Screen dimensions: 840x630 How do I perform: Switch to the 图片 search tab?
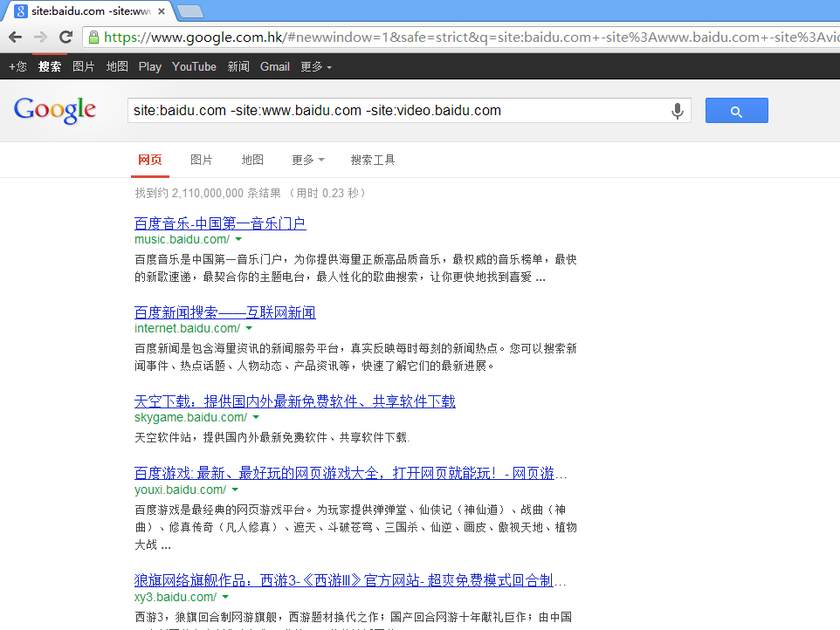pos(202,160)
